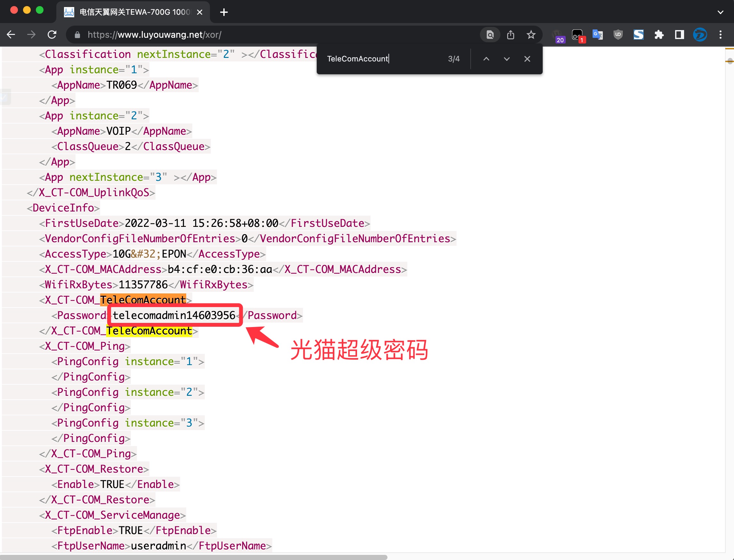Close the find-in-page bar
Viewport: 734px width, 560px height.
(x=527, y=59)
